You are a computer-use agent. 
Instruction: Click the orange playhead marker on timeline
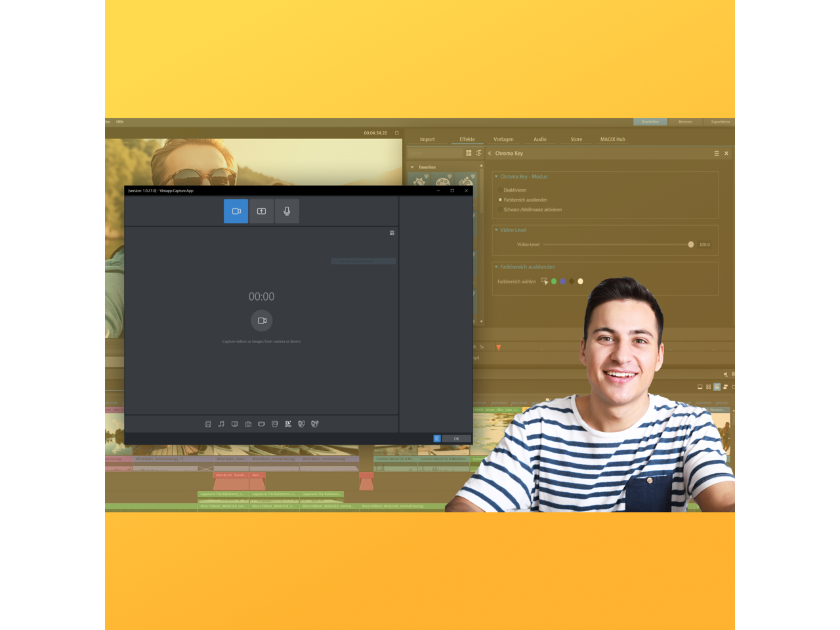click(x=499, y=347)
